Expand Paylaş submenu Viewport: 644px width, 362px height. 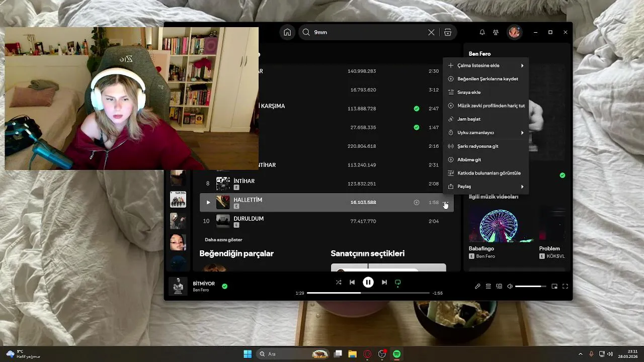(486, 187)
